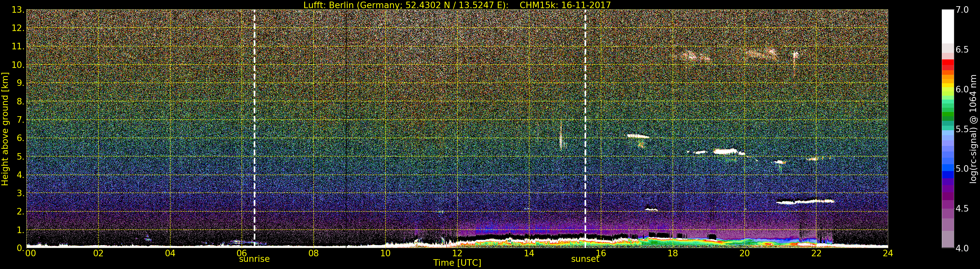Image resolution: width=980 pixels, height=269 pixels.
Task: Click time axis tick '12'
Action: point(457,253)
